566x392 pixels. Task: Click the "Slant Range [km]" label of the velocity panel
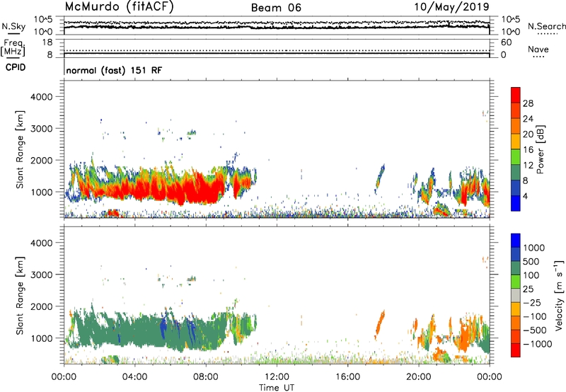click(20, 296)
